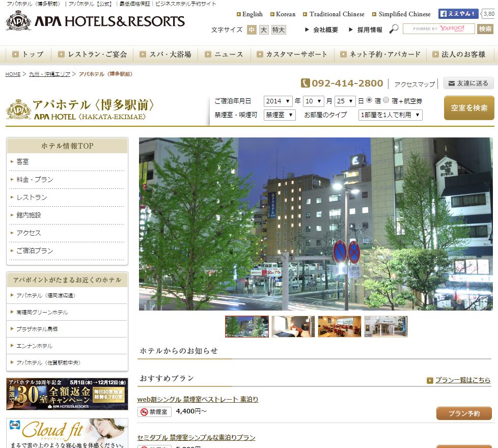Viewport: 498px width, 448px height.
Task: Select the restaurant dining room thumbnail
Action: (x=340, y=326)
